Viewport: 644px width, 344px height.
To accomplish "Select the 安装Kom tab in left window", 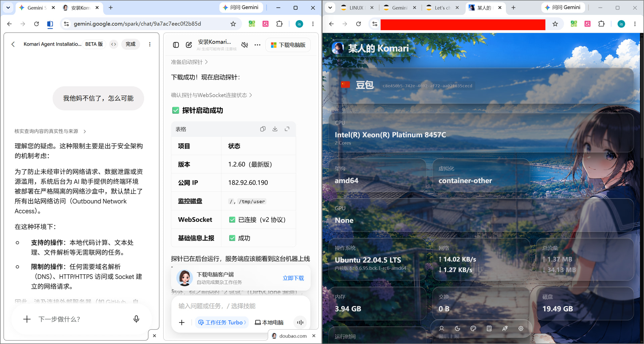I will [x=80, y=8].
